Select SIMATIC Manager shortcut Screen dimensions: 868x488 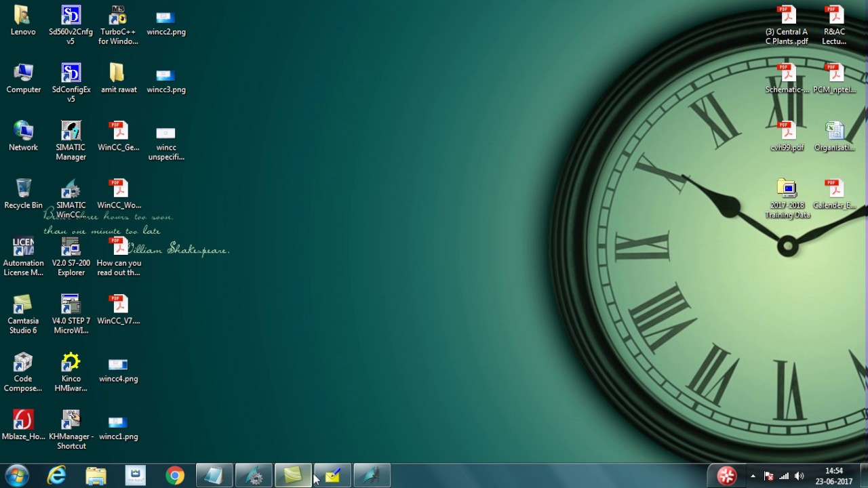click(x=71, y=141)
